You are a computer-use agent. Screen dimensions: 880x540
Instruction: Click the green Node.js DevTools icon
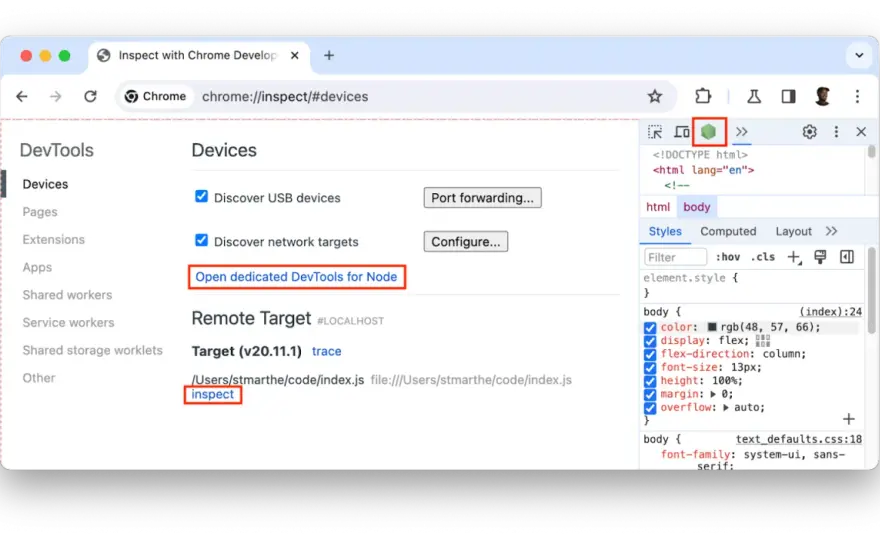point(709,132)
